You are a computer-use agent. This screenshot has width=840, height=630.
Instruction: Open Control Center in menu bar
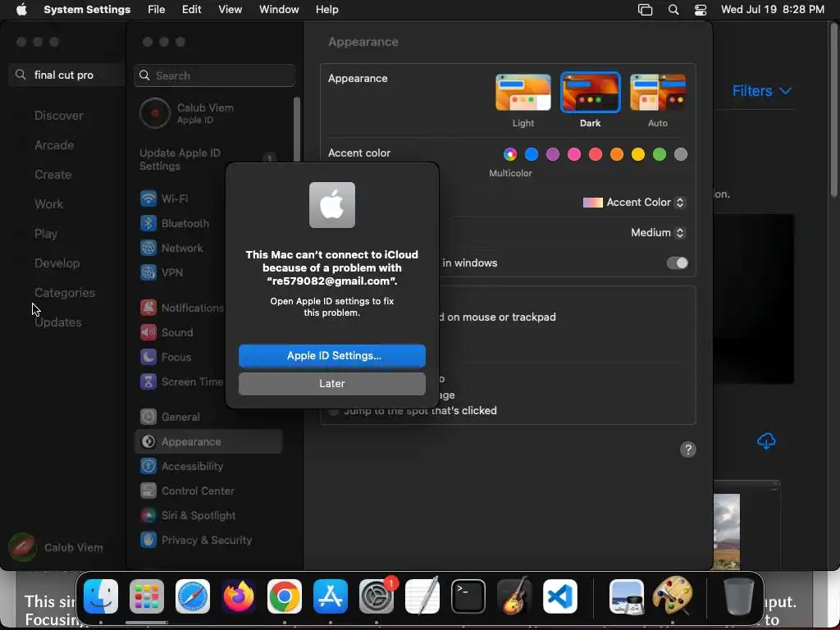tap(701, 10)
